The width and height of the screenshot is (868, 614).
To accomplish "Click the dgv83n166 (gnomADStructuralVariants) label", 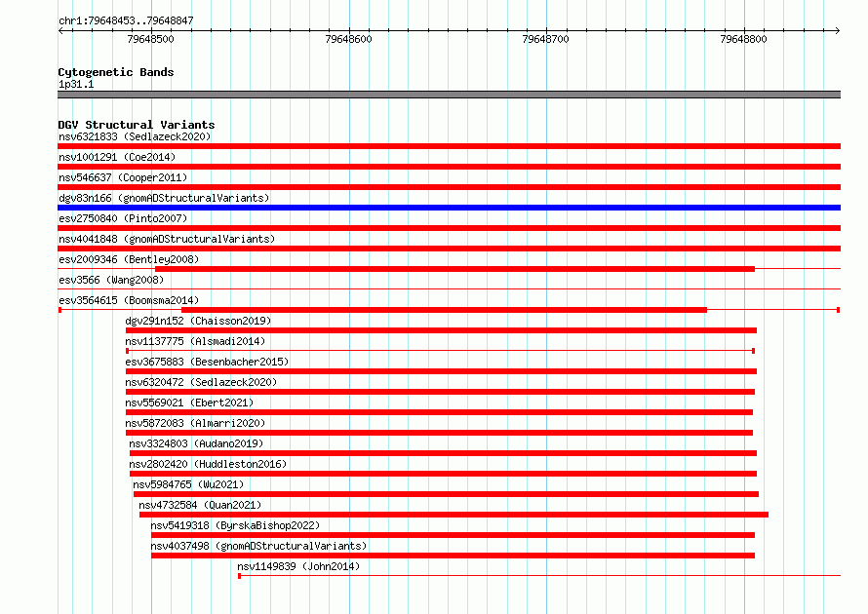I will (164, 198).
